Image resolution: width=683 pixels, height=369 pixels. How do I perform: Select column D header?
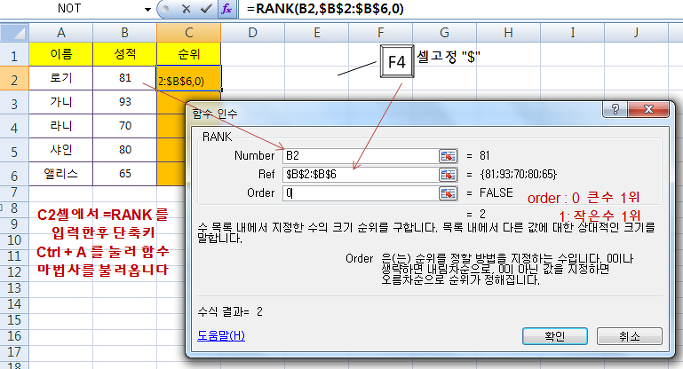tap(253, 33)
